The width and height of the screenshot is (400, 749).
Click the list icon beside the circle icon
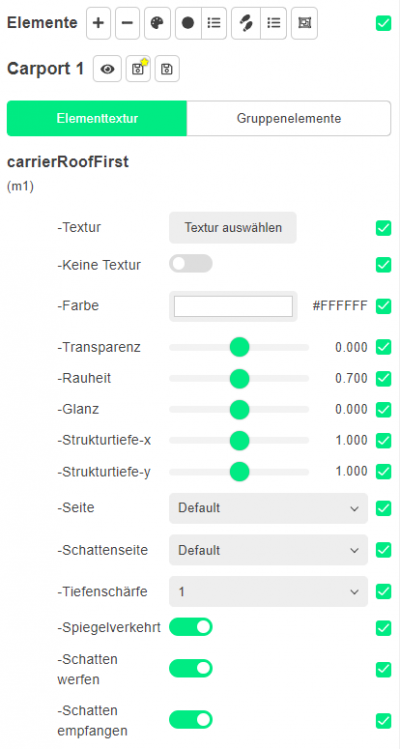click(x=214, y=23)
